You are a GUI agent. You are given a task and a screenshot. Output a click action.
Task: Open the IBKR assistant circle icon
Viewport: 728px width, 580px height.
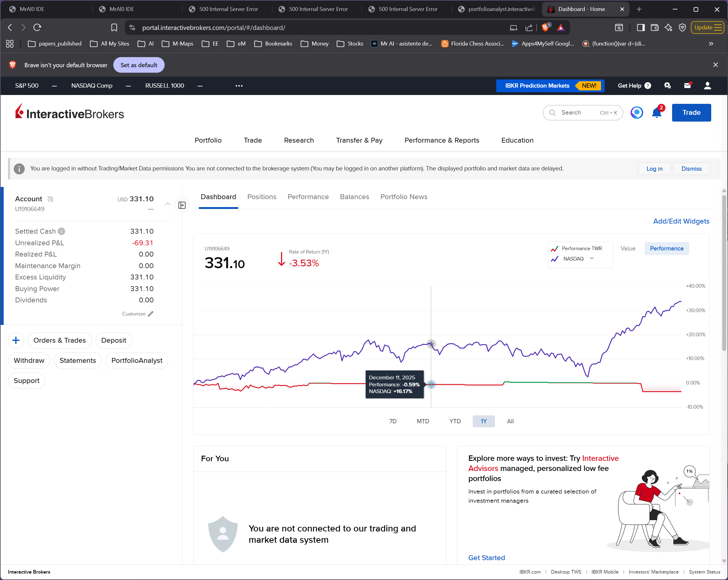[x=637, y=112]
